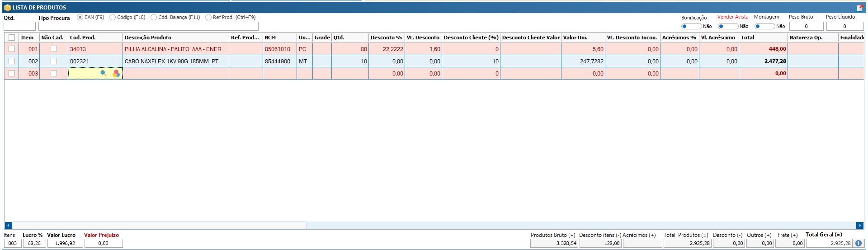Click the box icon beside Lista de Produtos

point(7,8)
